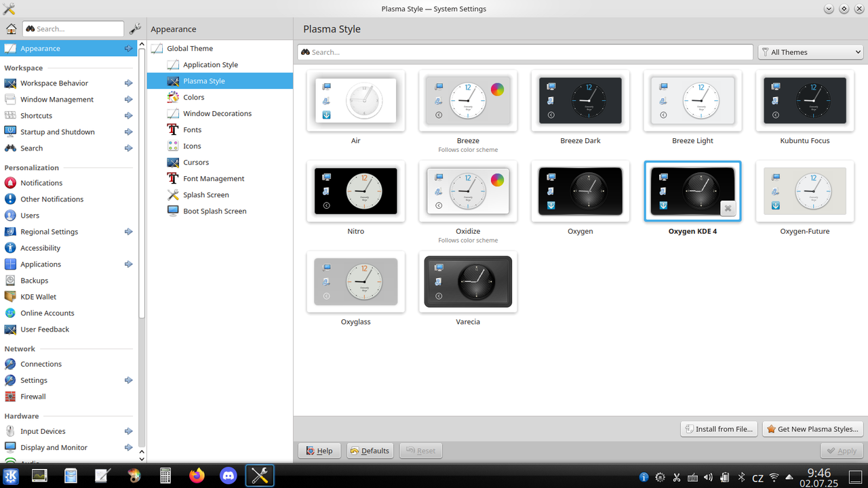This screenshot has height=488, width=868.
Task: Expand Appearance category arrow
Action: point(128,49)
